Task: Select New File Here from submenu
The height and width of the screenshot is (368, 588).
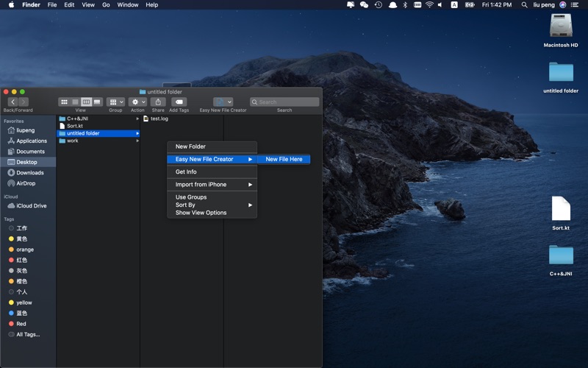Action: [284, 159]
